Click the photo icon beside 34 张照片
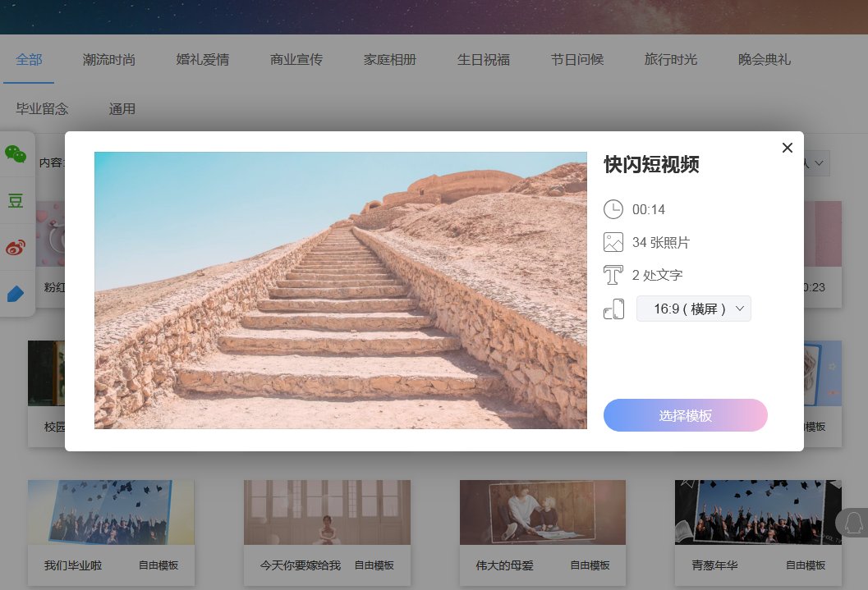The width and height of the screenshot is (868, 590). tap(613, 242)
